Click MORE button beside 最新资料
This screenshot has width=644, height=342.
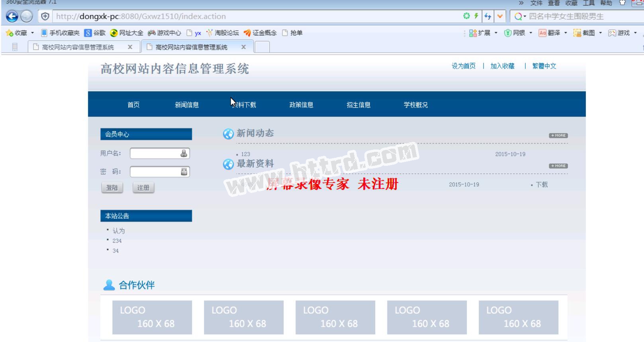(x=558, y=166)
